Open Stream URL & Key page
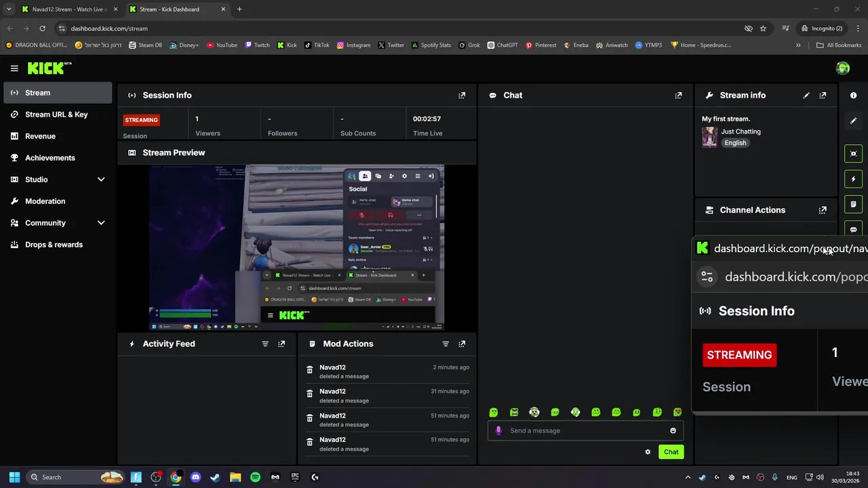The width and height of the screenshot is (868, 488). [x=58, y=115]
